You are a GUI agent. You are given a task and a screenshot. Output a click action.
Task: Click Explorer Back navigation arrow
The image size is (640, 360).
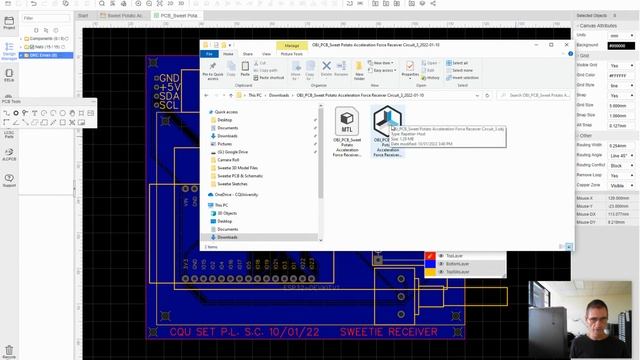[206, 95]
